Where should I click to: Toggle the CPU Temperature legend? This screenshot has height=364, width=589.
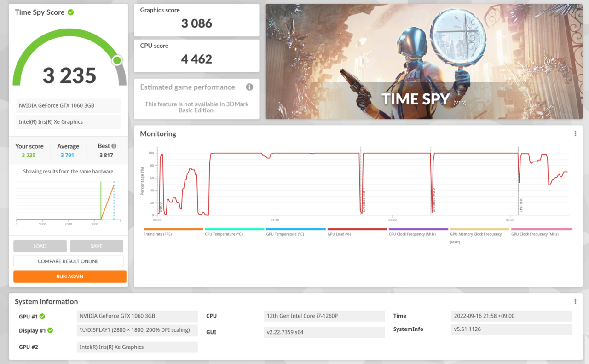234,232
